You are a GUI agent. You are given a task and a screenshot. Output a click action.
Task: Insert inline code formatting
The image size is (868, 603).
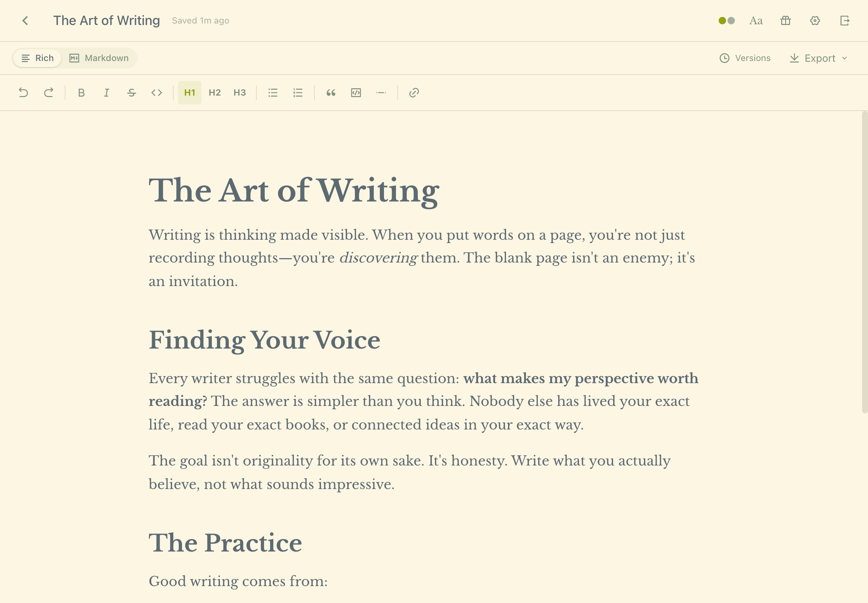157,93
